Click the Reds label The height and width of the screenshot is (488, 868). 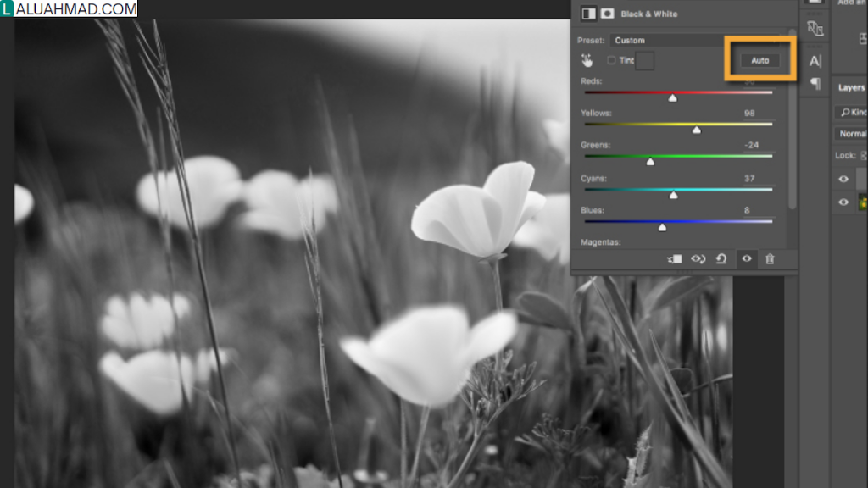click(x=591, y=81)
